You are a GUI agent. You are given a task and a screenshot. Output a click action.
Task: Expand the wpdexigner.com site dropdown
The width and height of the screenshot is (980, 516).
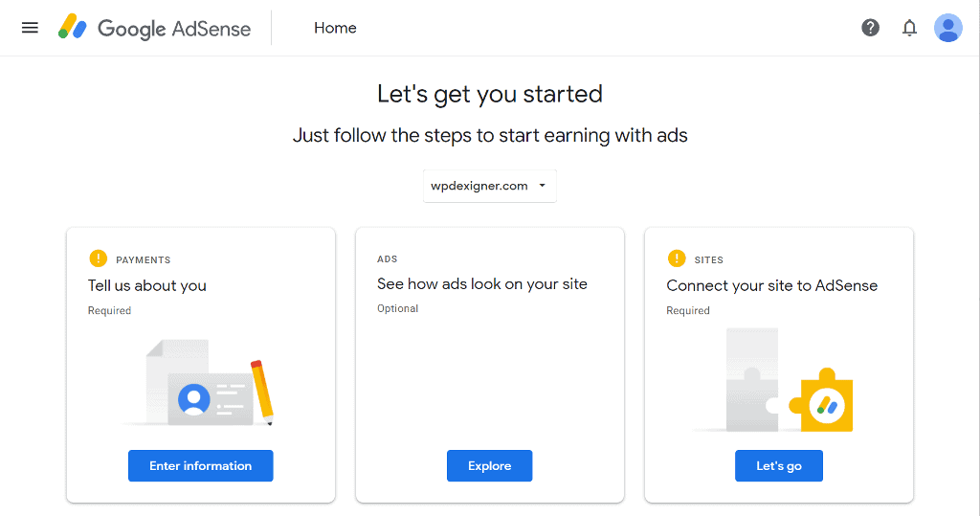coord(488,186)
